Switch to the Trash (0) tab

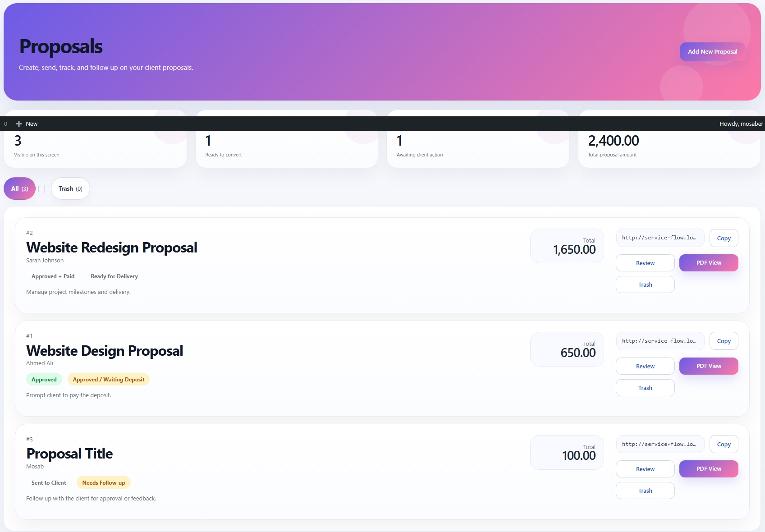70,188
